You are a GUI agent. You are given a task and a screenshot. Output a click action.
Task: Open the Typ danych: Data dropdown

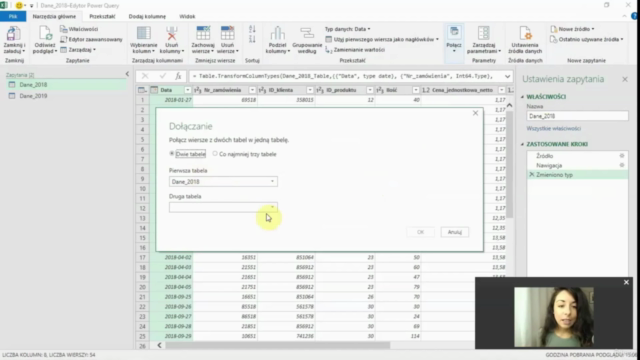point(348,29)
